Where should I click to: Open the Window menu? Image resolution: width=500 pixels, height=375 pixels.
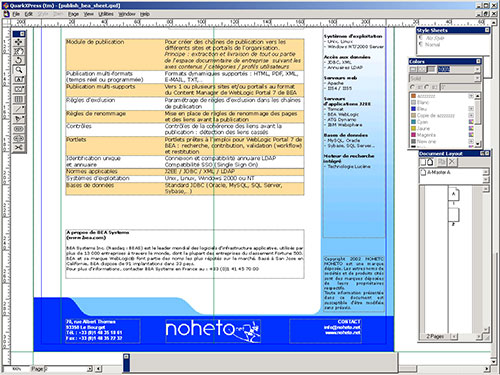coord(127,14)
